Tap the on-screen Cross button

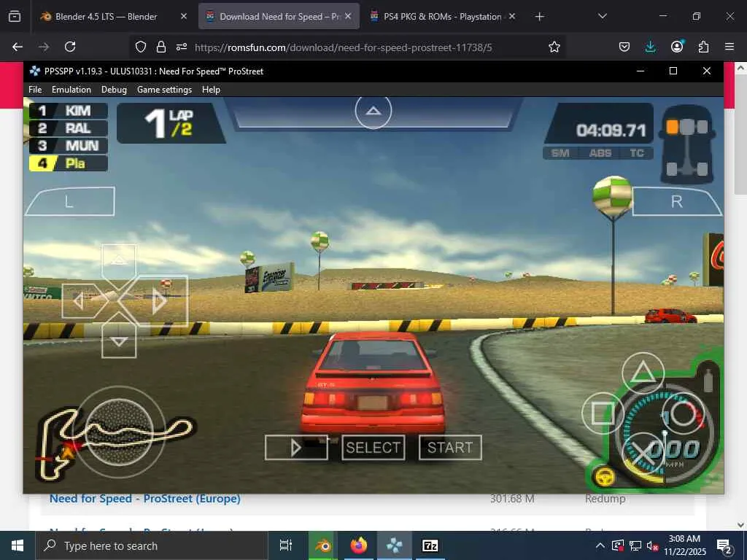[643, 452]
